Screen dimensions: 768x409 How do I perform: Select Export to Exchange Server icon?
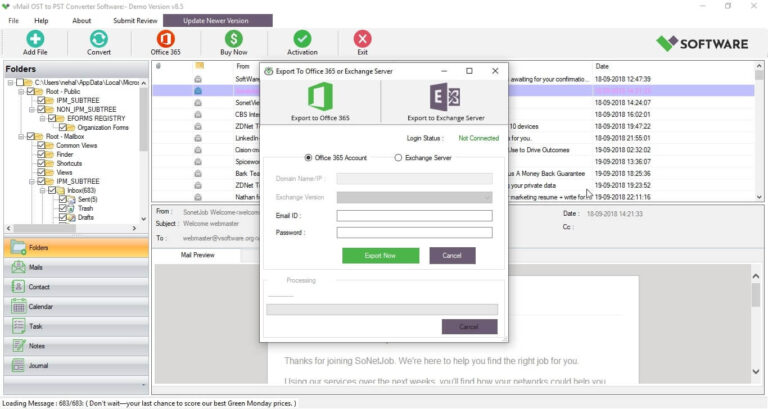(444, 97)
